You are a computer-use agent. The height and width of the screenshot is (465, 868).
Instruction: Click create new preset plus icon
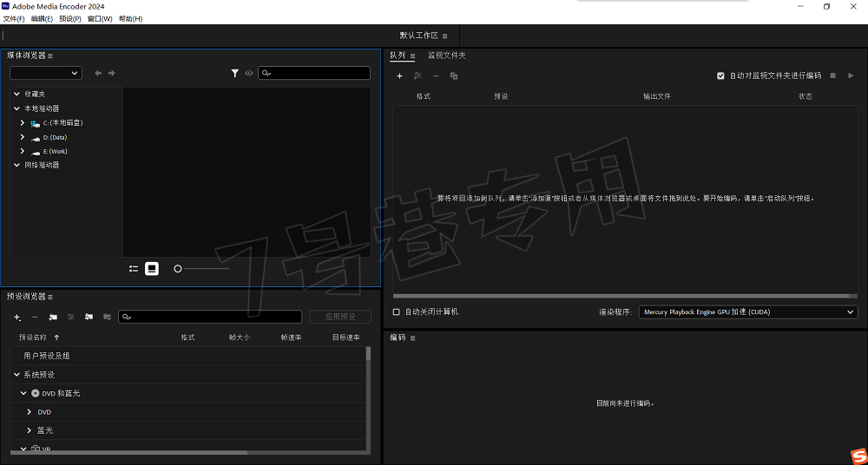point(17,318)
